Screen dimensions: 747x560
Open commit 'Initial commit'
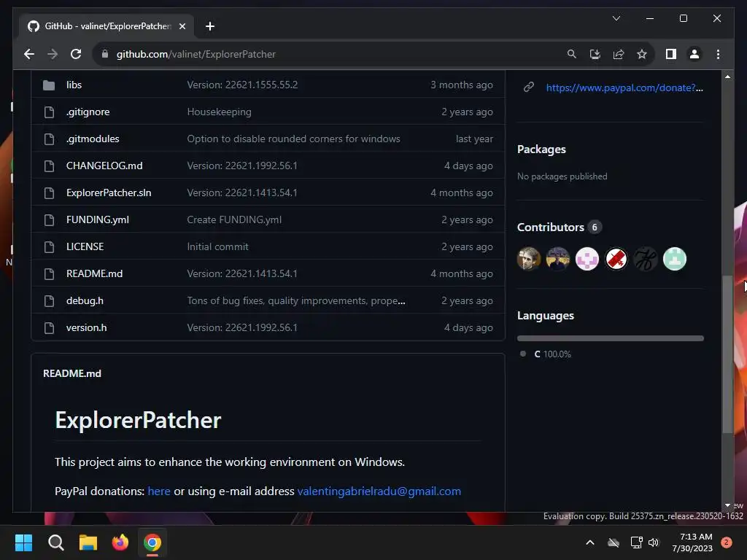click(217, 246)
